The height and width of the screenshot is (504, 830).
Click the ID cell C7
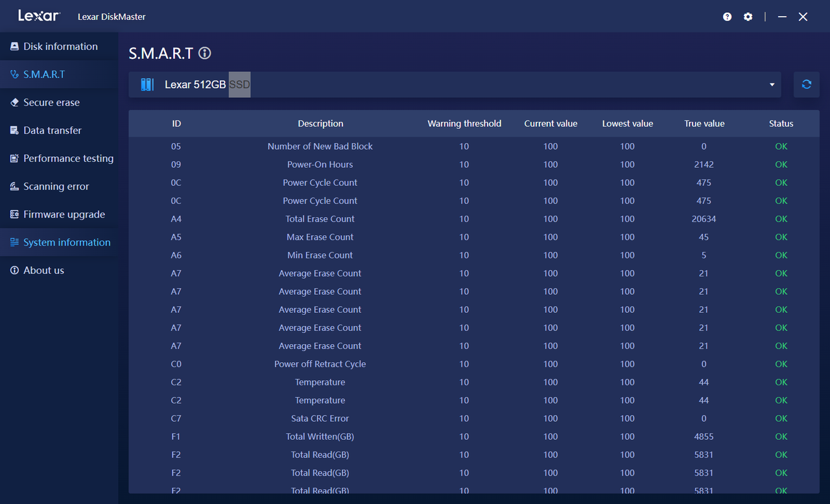(x=176, y=418)
